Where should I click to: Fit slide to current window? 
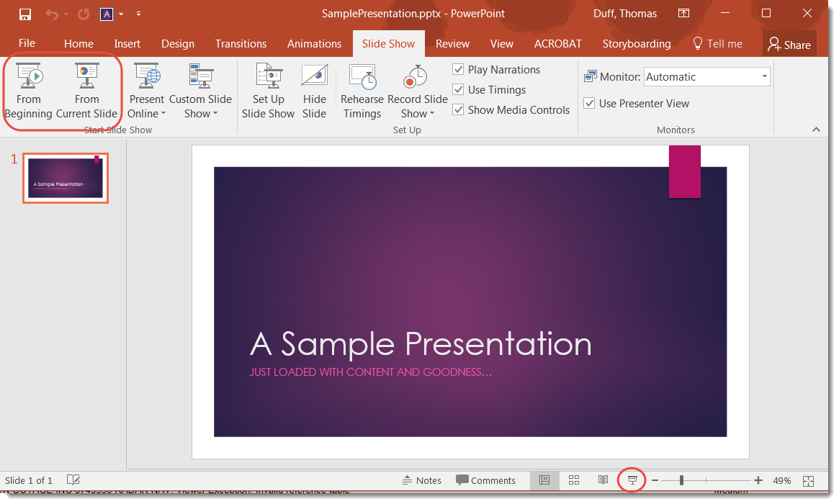point(809,481)
